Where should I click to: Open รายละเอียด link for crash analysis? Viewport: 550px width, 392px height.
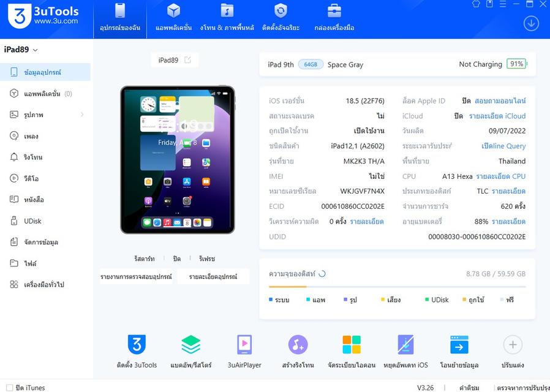(x=367, y=222)
